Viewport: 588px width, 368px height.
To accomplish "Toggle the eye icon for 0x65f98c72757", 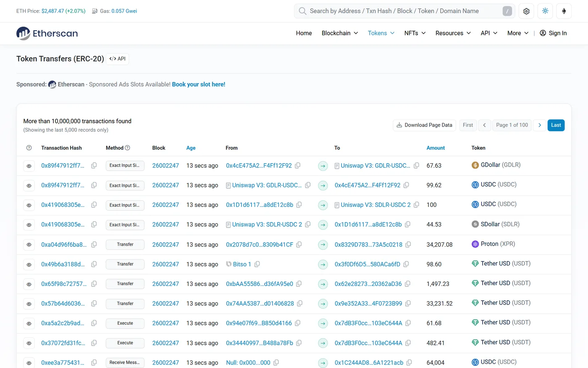I will [x=29, y=284].
